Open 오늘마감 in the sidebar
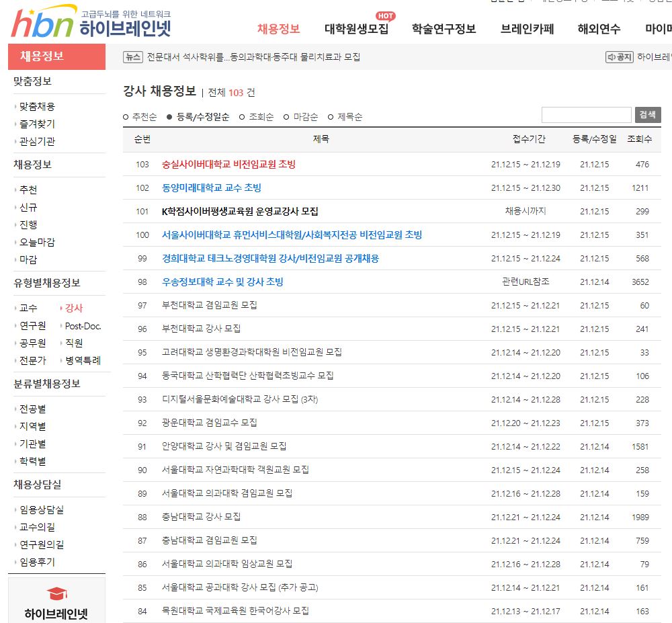This screenshot has width=672, height=623. click(x=37, y=242)
